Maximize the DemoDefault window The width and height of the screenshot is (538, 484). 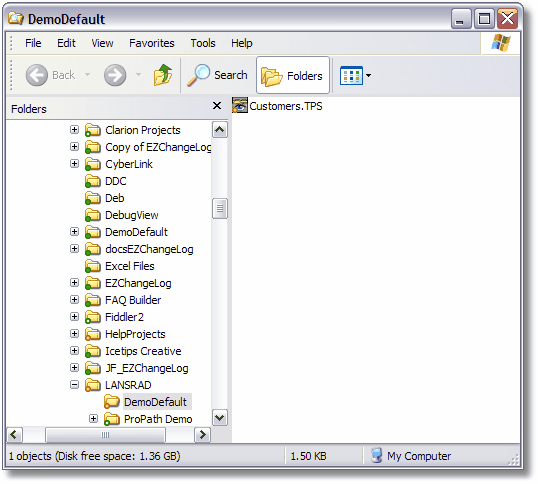[x=484, y=19]
